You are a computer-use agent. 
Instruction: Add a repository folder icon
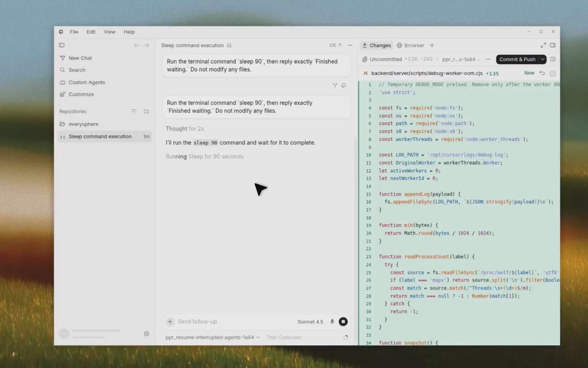click(x=146, y=111)
